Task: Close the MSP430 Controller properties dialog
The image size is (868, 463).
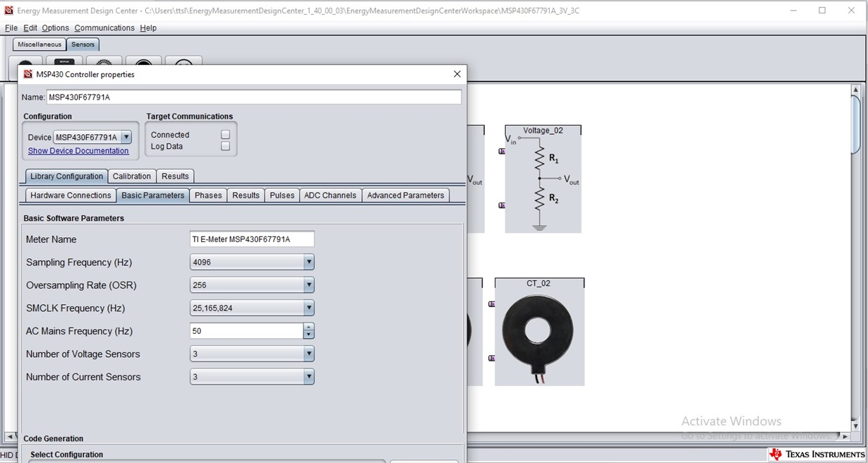Action: tap(457, 74)
